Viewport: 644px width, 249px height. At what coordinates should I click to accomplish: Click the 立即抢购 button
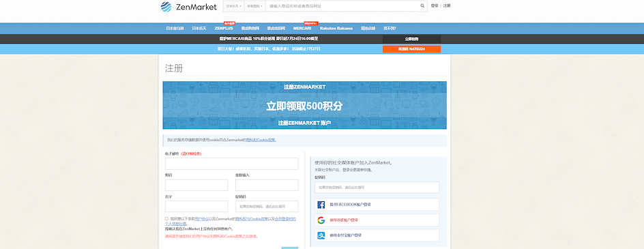pos(411,39)
